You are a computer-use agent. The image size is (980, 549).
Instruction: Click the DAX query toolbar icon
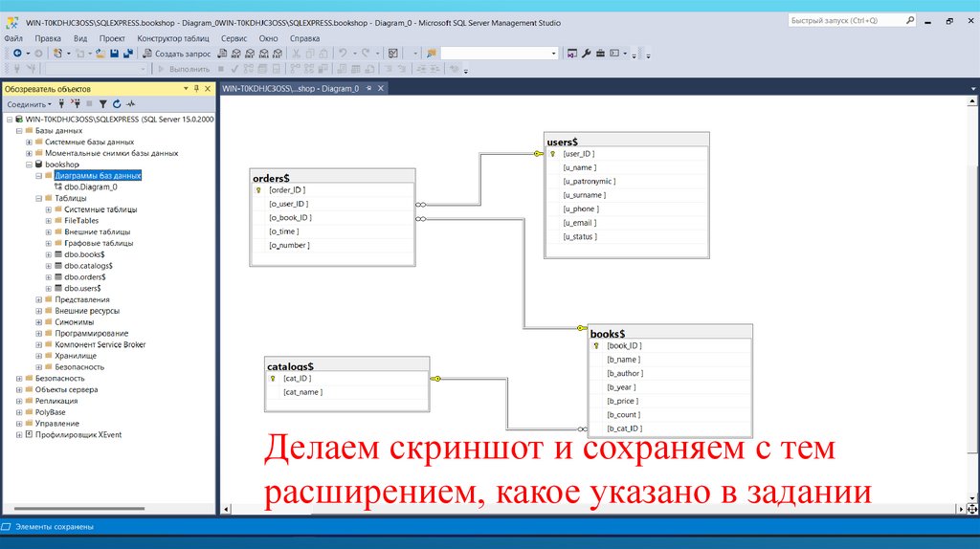point(278,54)
